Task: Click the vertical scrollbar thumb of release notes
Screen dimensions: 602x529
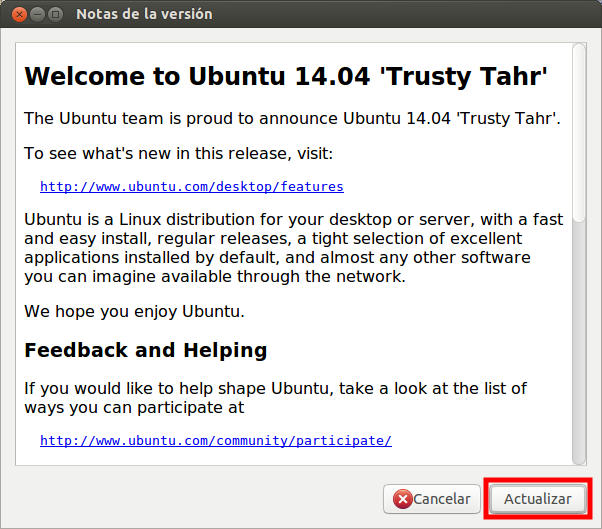Action: [579, 132]
